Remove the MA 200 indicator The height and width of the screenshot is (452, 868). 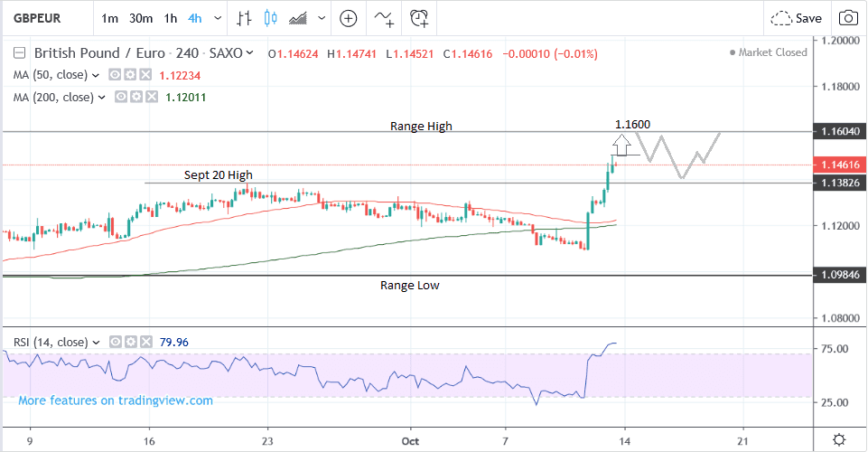point(152,97)
